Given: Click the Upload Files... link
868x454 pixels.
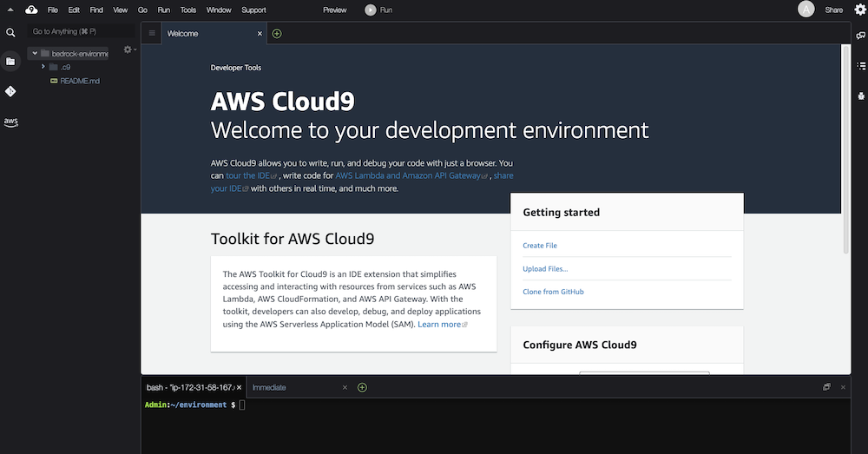Looking at the screenshot, I should pos(545,268).
